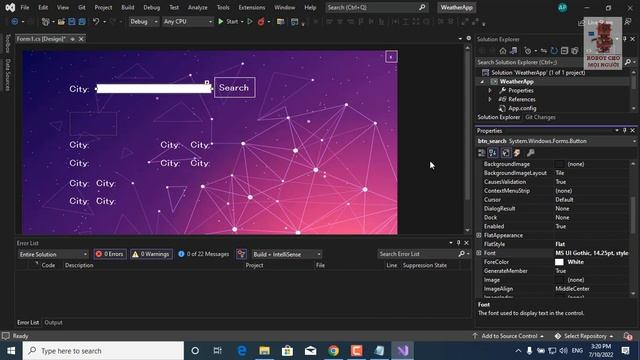The width and height of the screenshot is (640, 360).
Task: Click Switch Views icon in Solution Explorer
Action: (x=513, y=51)
